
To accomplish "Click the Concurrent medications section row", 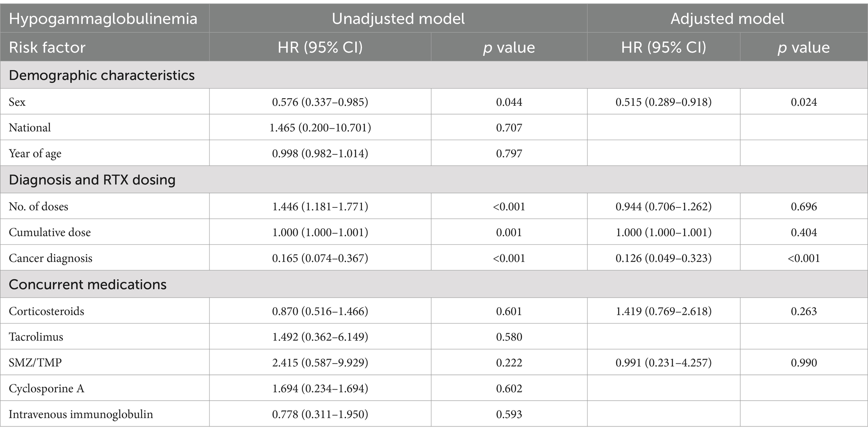I will [434, 285].
